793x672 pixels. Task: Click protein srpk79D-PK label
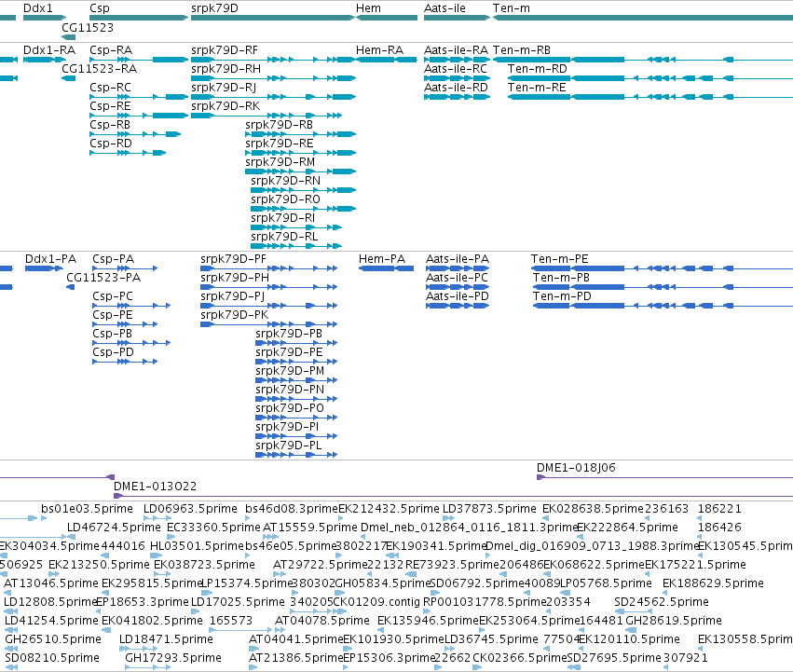click(235, 315)
